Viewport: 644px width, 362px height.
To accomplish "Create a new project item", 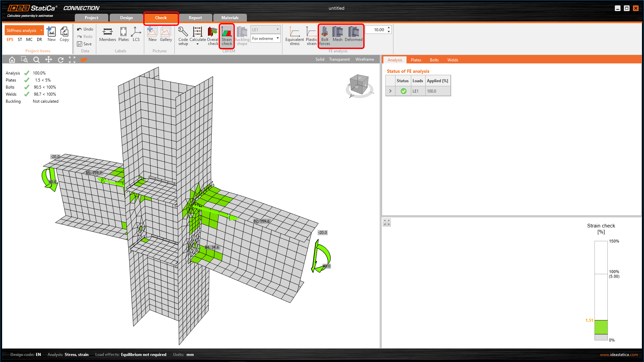I will [51, 34].
